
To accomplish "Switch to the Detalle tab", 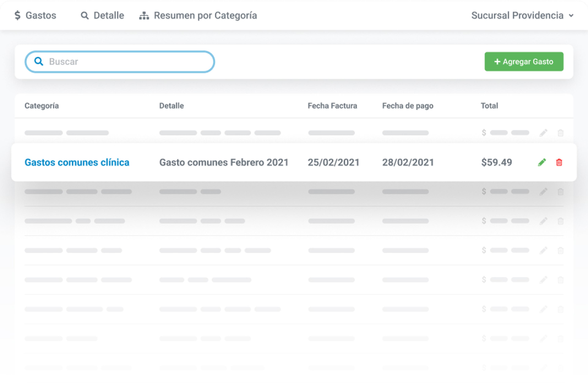I will point(102,15).
